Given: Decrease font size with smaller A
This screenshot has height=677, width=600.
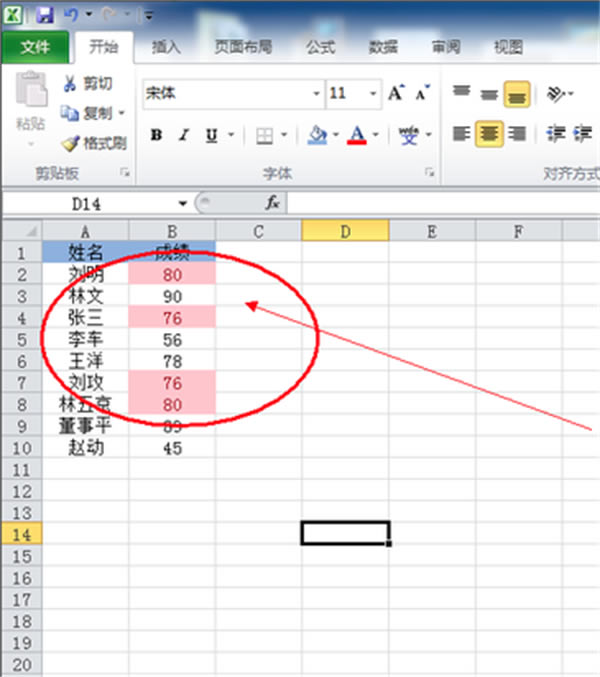Looking at the screenshot, I should tap(423, 92).
